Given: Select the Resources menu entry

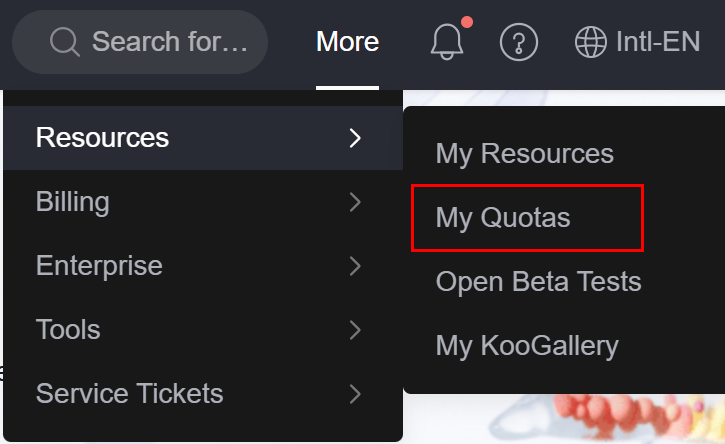Looking at the screenshot, I should pos(102,138).
